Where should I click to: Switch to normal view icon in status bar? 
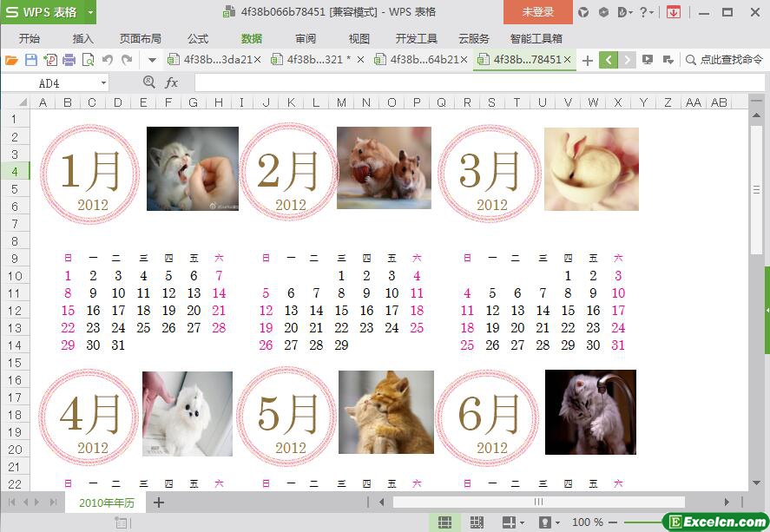click(x=445, y=522)
